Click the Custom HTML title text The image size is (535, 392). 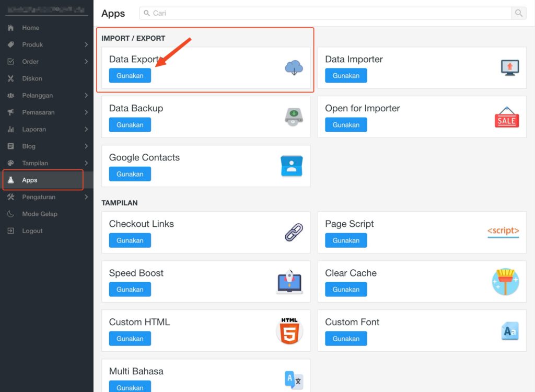pyautogui.click(x=139, y=322)
